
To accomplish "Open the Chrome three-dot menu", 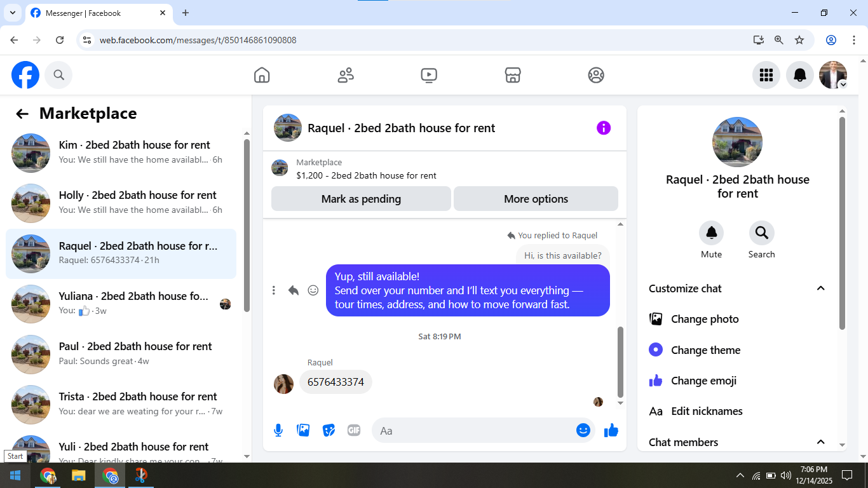I will tap(854, 40).
